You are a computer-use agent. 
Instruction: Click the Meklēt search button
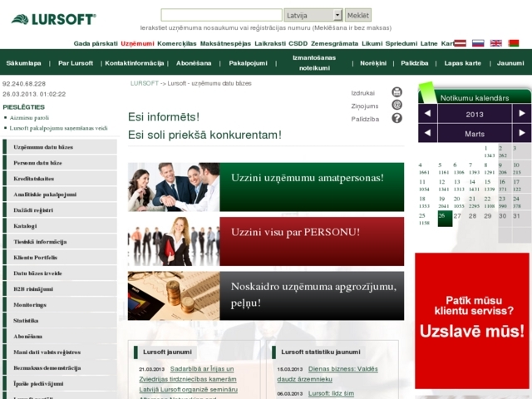tap(358, 15)
